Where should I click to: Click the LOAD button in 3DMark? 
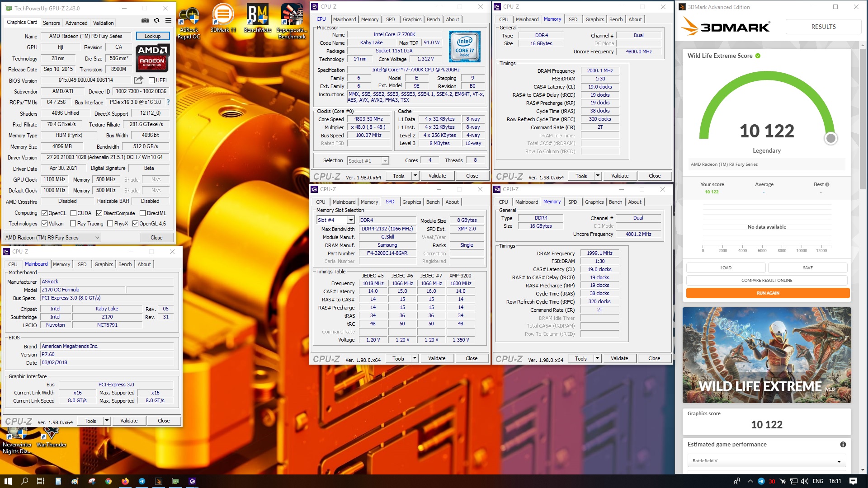(726, 268)
